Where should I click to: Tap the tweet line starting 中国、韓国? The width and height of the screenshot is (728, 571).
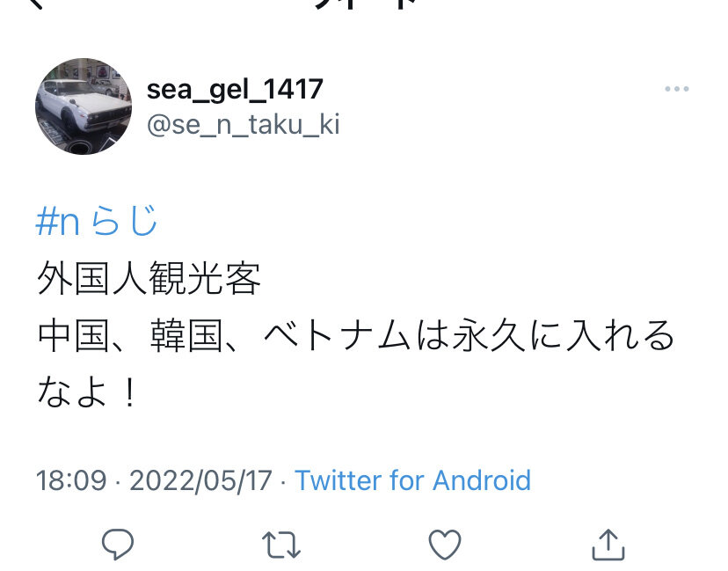point(355,335)
